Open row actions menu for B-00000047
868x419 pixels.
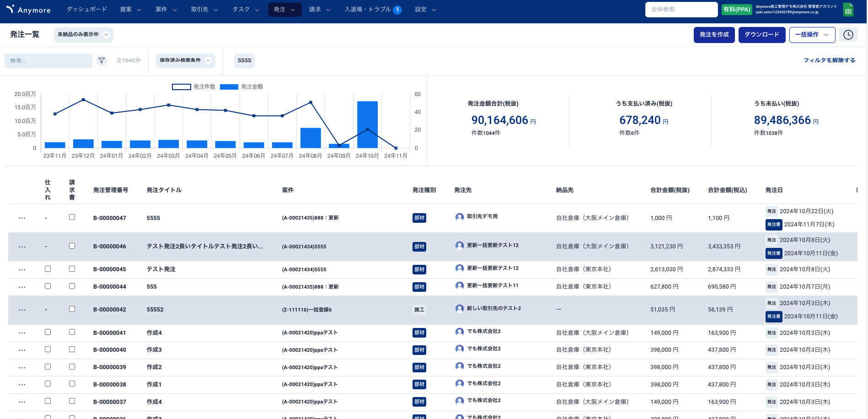[22, 218]
